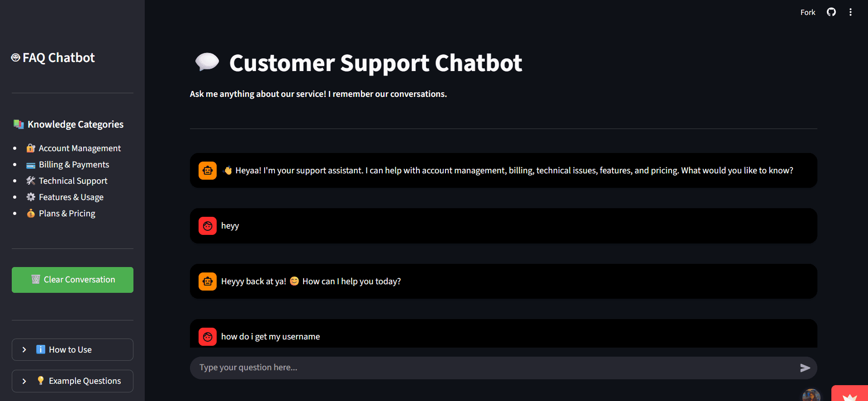868x401 pixels.
Task: Click the speech bubble icon beside the page title
Action: click(x=207, y=62)
